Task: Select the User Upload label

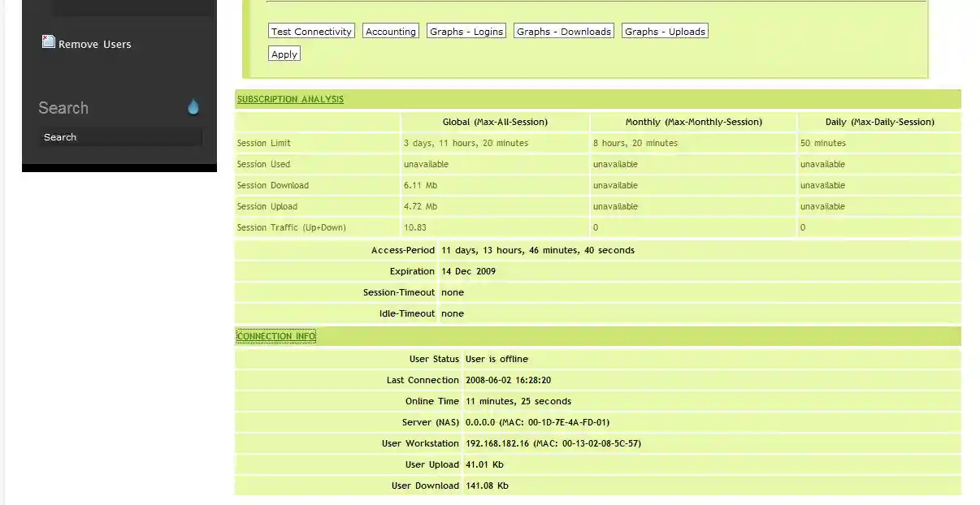Action: click(x=432, y=464)
